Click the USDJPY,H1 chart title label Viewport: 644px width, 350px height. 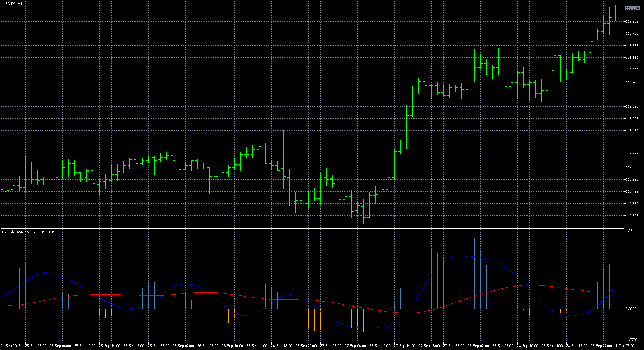(12, 3)
